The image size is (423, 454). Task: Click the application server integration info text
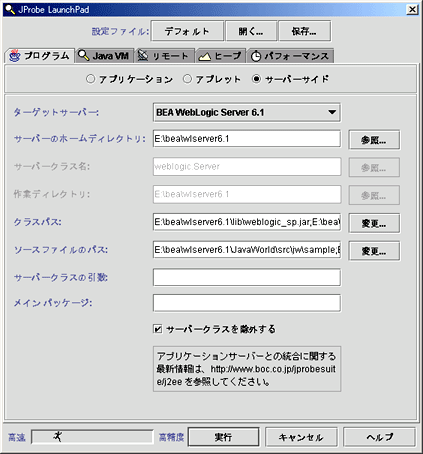[x=247, y=369]
